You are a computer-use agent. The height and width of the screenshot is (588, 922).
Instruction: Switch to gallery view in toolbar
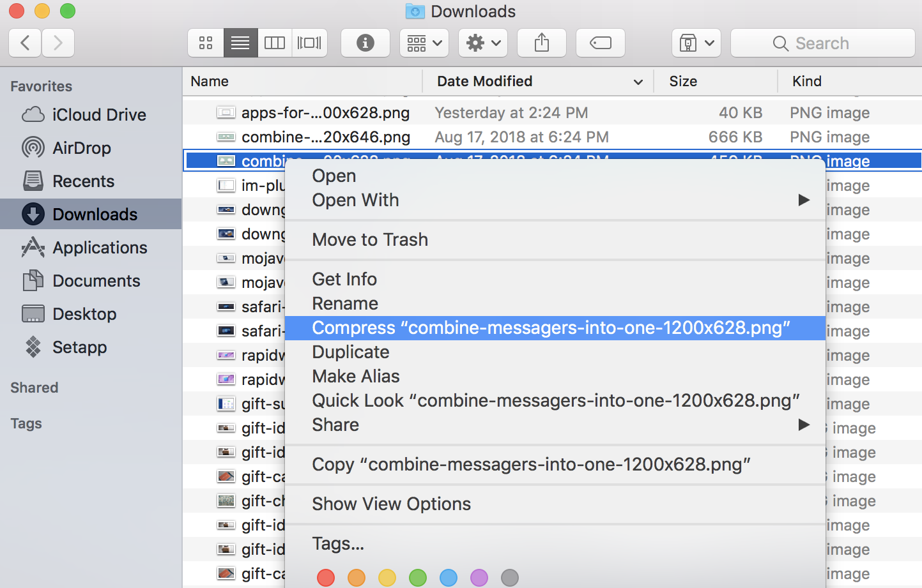pyautogui.click(x=309, y=43)
